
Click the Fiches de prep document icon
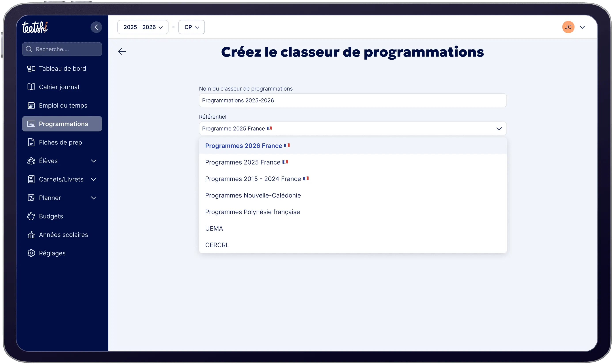31,142
